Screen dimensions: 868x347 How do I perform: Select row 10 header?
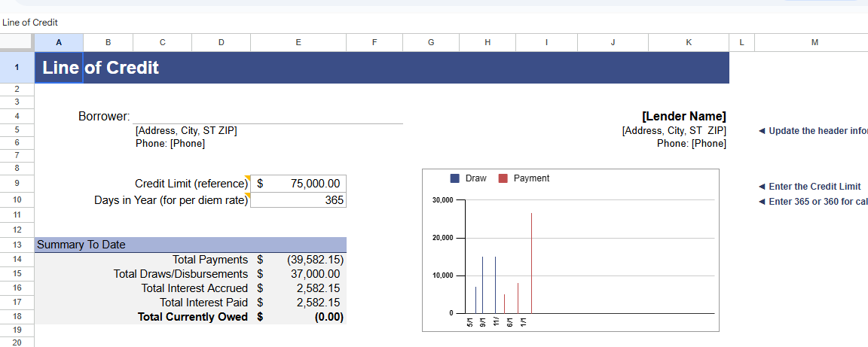17,199
